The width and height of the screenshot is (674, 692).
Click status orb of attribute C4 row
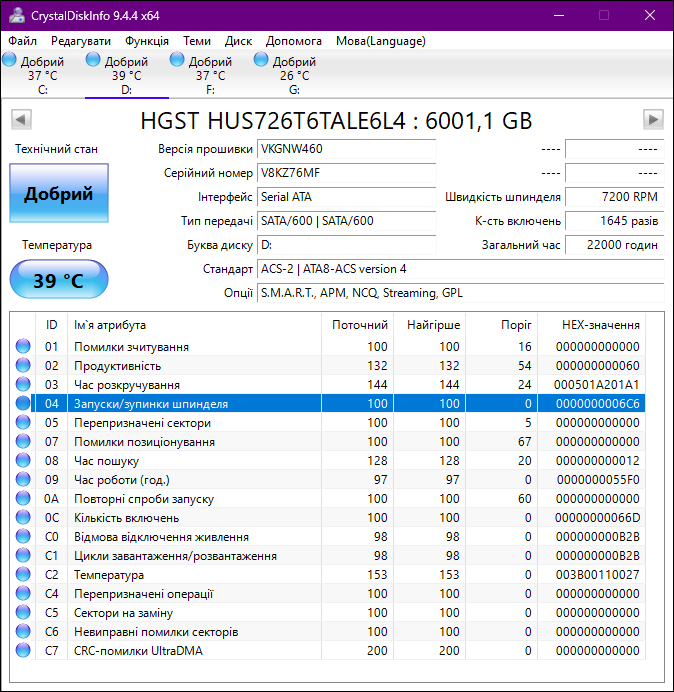point(23,593)
